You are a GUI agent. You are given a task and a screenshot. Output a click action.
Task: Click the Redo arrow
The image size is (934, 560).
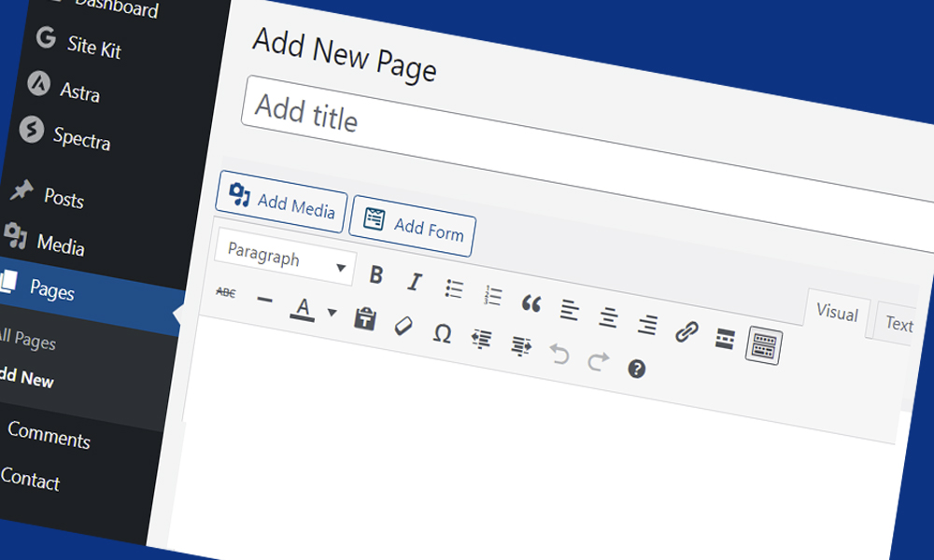pyautogui.click(x=598, y=360)
